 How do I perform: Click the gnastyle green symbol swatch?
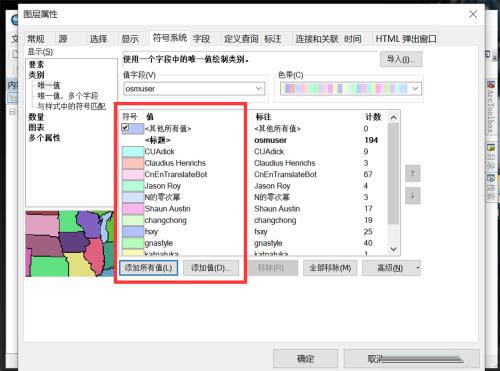133,243
